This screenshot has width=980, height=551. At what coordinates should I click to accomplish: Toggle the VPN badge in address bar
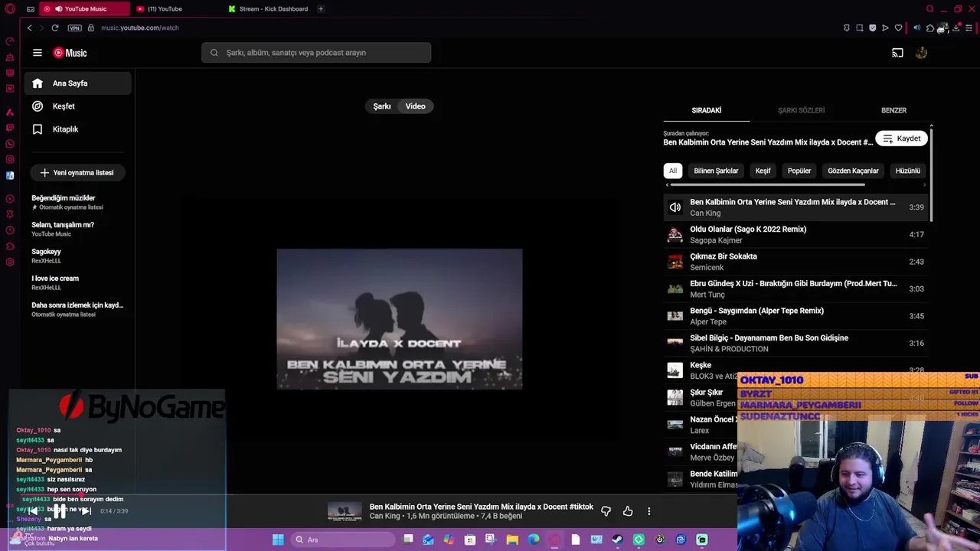(74, 28)
